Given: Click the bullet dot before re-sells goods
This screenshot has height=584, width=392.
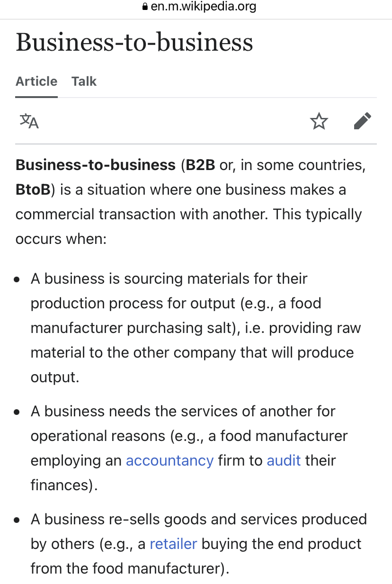Looking at the screenshot, I should 18,520.
